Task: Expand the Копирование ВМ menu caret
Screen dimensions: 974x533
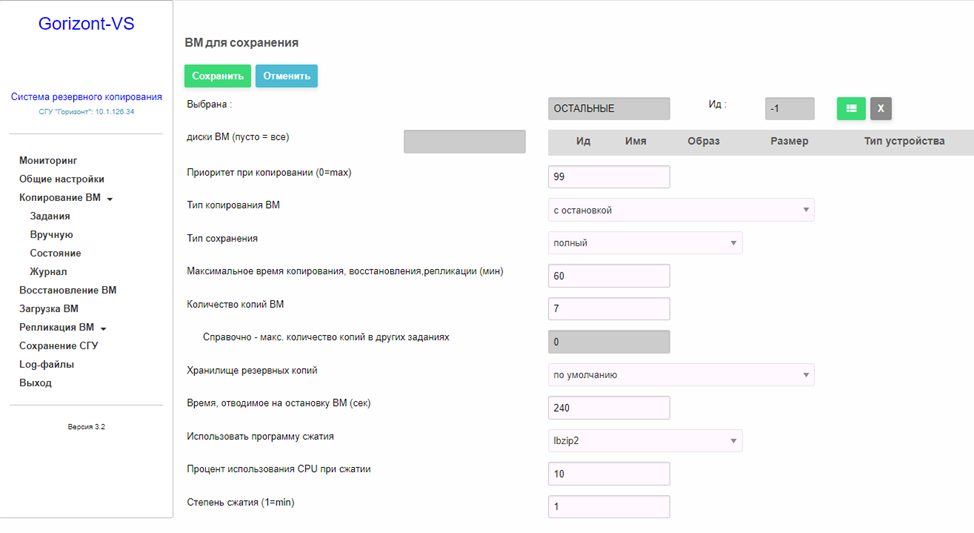Action: [x=110, y=199]
